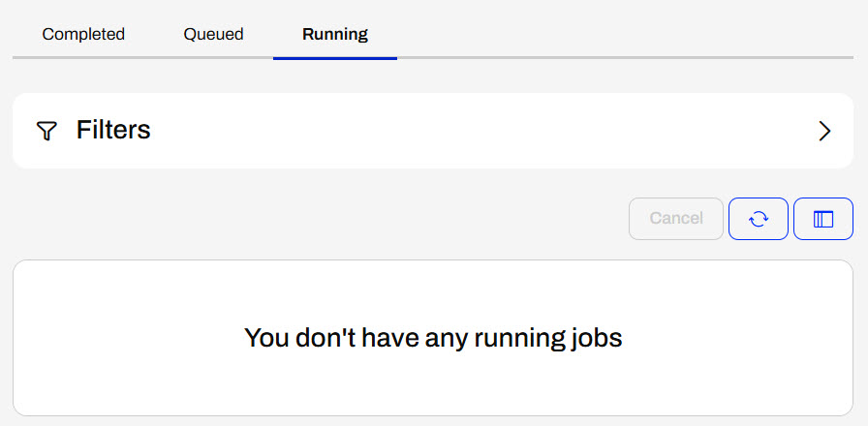This screenshot has width=868, height=426.
Task: Click the right arrow in Filters row
Action: [x=824, y=132]
